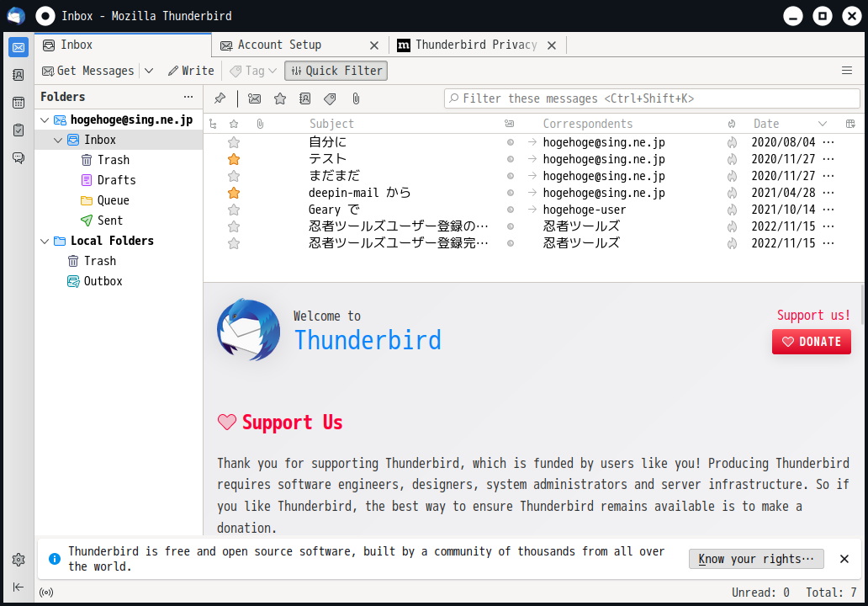
Task: Select columns to display button
Action: 851,124
